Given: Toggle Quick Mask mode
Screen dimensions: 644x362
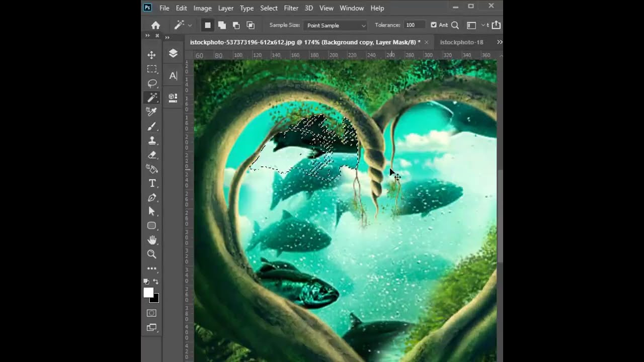Looking at the screenshot, I should point(151,313).
